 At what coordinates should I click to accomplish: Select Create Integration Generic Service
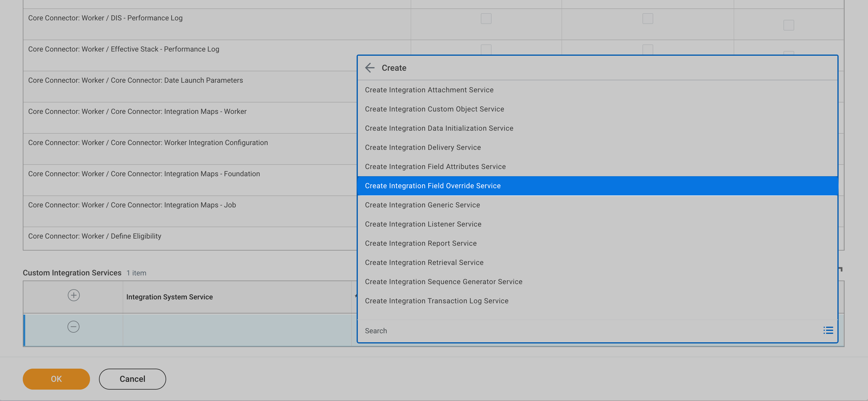422,205
